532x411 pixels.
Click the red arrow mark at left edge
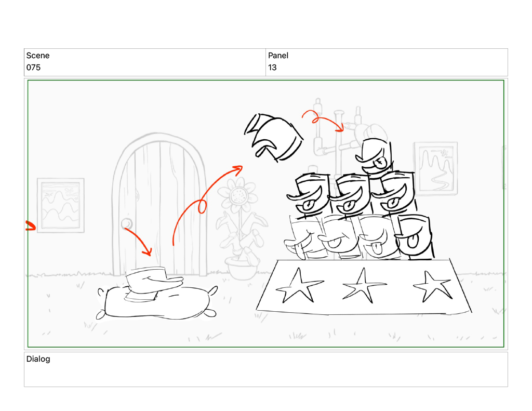31,226
